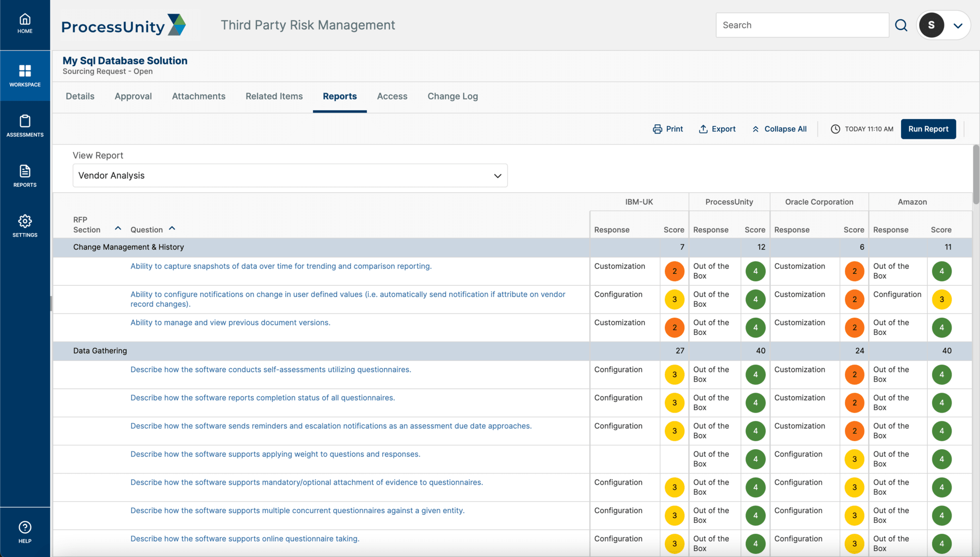Switch to the Details tab
980x557 pixels.
pyautogui.click(x=80, y=96)
